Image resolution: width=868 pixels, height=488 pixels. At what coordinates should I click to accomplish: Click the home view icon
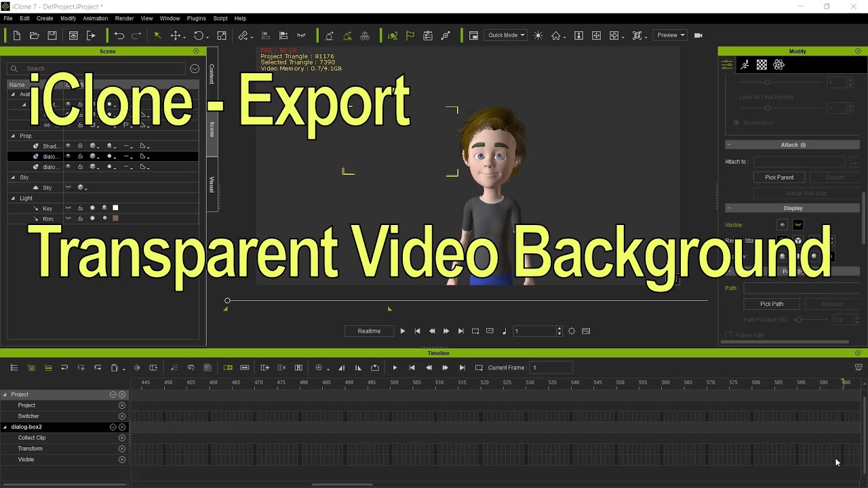tap(556, 35)
